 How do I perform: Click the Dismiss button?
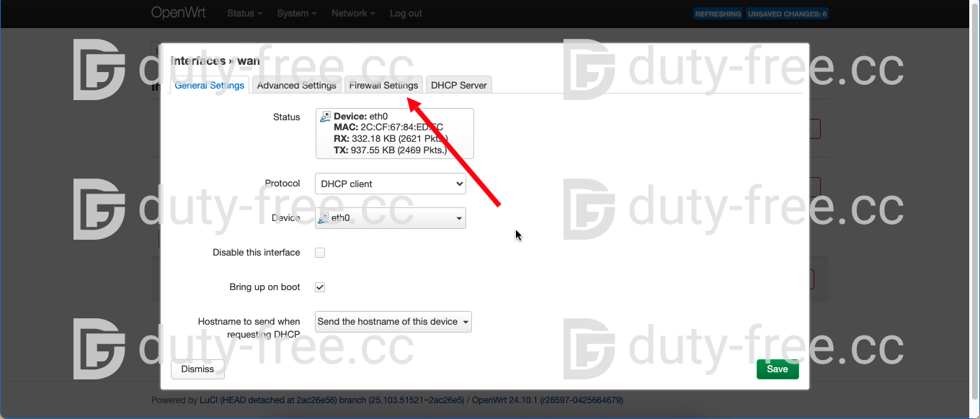197,369
